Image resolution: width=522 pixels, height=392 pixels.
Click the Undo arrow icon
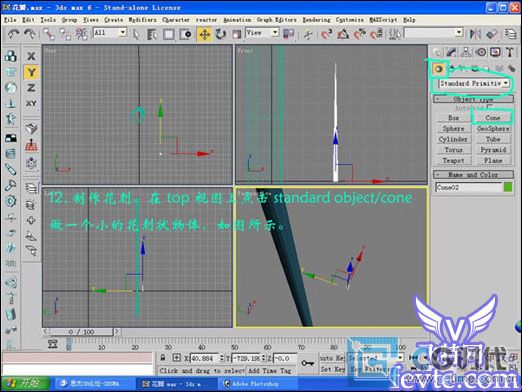[x=13, y=34]
